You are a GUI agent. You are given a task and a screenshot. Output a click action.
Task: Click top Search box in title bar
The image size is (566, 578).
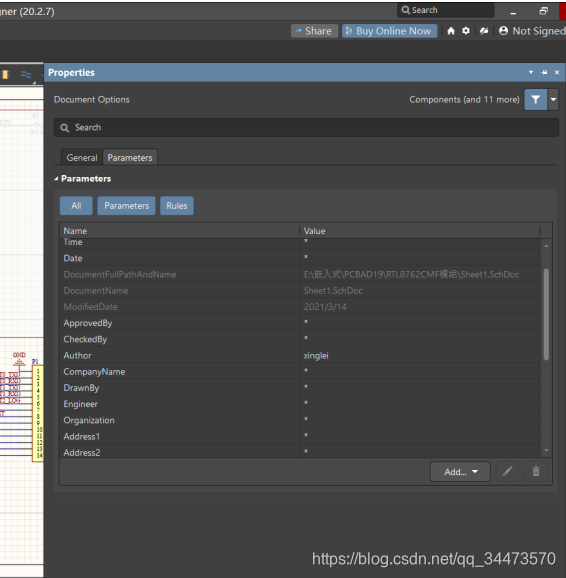[445, 10]
